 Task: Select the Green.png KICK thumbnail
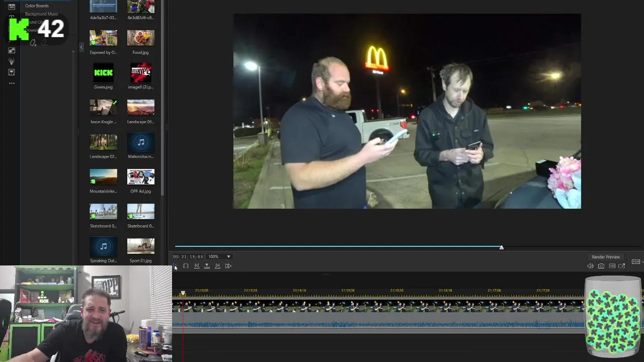[x=103, y=73]
